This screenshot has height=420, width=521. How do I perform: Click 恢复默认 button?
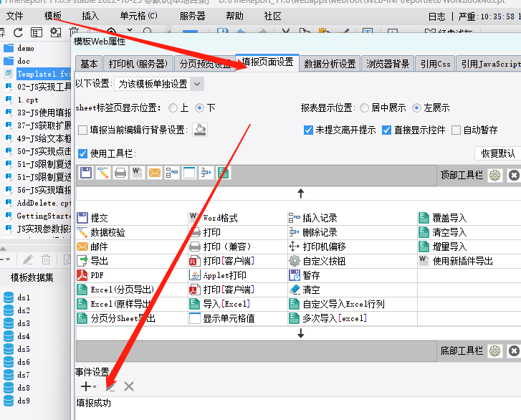498,153
